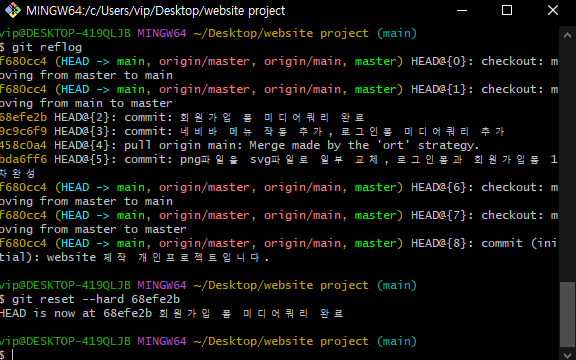Click the 'HEAD@{6}: checkout:' entry text
The height and width of the screenshot is (360, 576).
click(x=477, y=187)
